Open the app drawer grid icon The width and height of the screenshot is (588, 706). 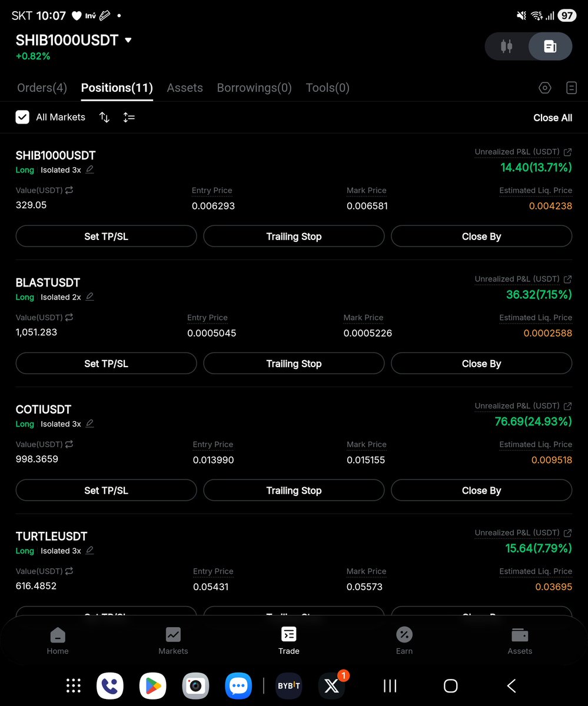pyautogui.click(x=73, y=686)
